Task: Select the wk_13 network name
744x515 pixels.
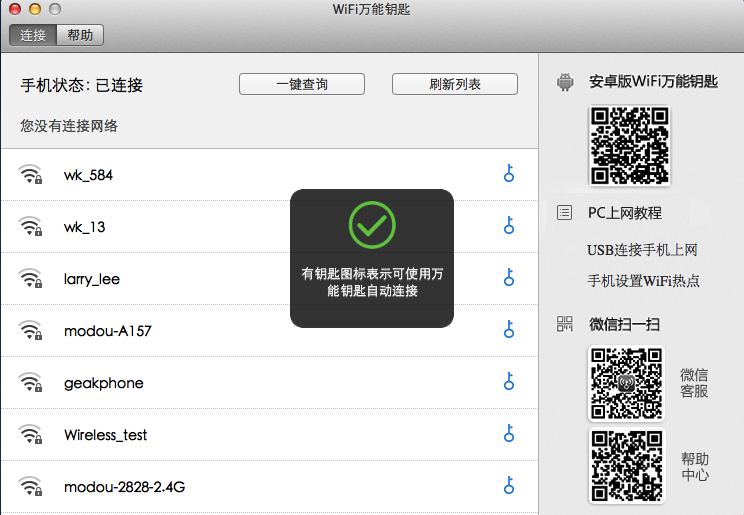Action: pyautogui.click(x=84, y=227)
